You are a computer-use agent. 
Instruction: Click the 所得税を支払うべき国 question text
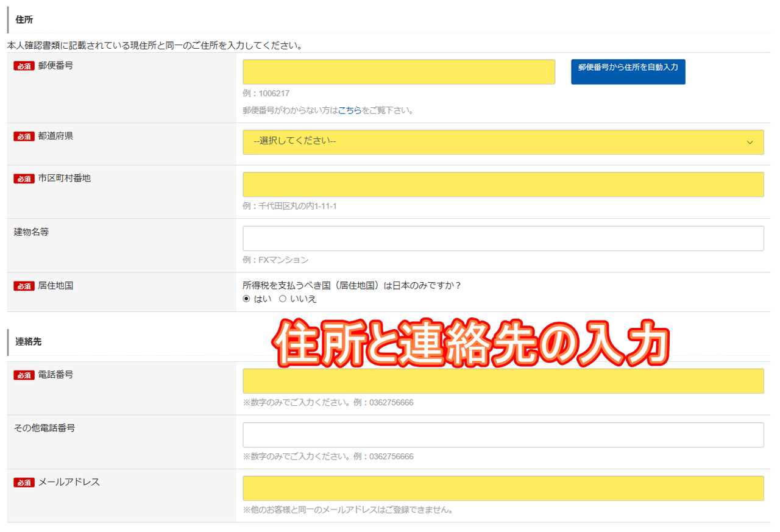click(352, 285)
